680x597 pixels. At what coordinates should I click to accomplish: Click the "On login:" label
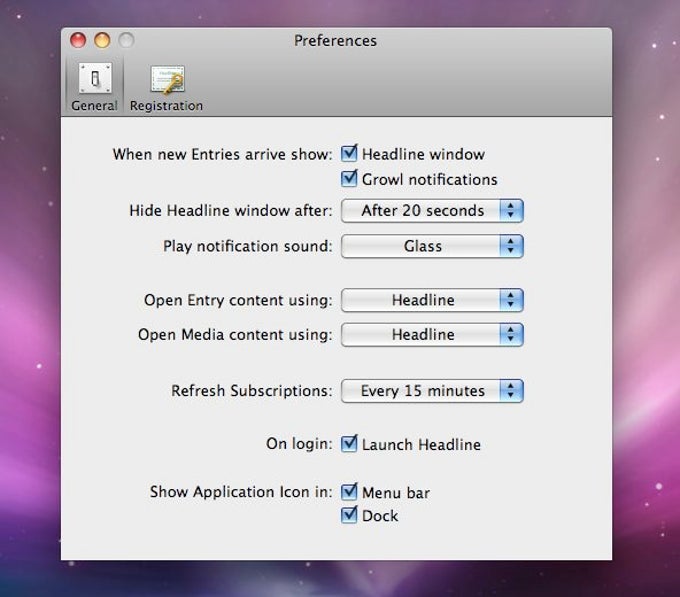click(299, 444)
